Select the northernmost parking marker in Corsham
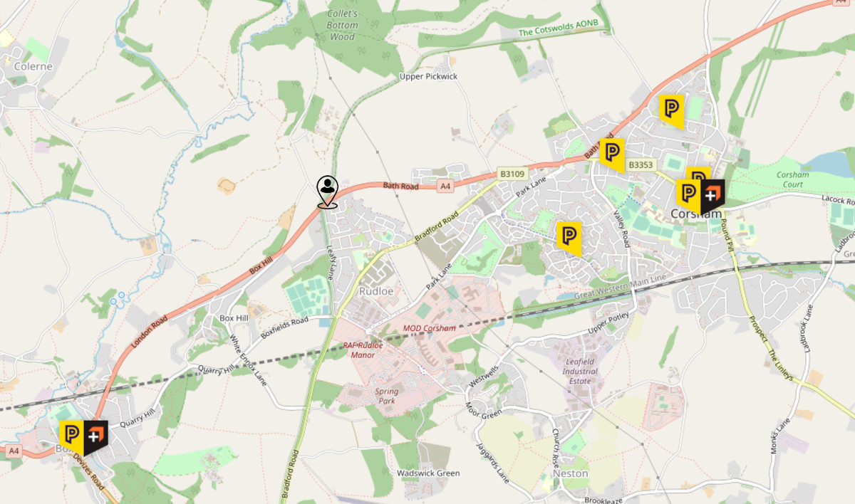The width and height of the screenshot is (855, 504). pyautogui.click(x=671, y=110)
